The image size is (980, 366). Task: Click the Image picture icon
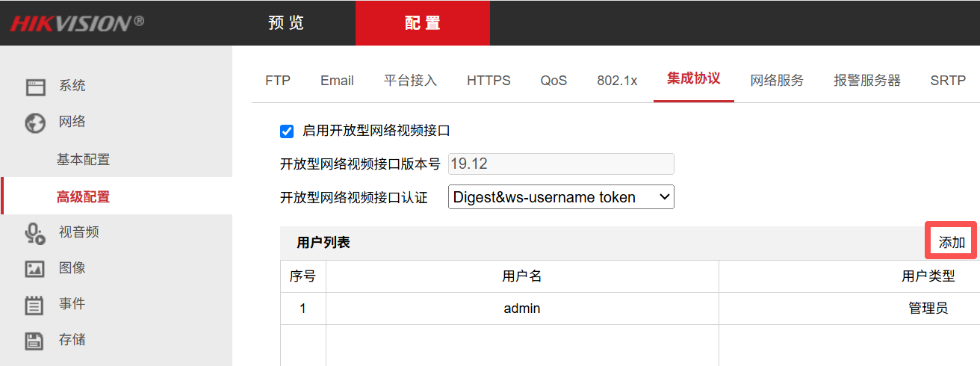point(35,269)
